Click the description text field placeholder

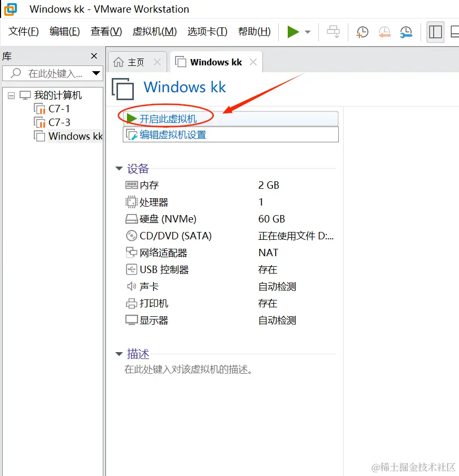188,370
